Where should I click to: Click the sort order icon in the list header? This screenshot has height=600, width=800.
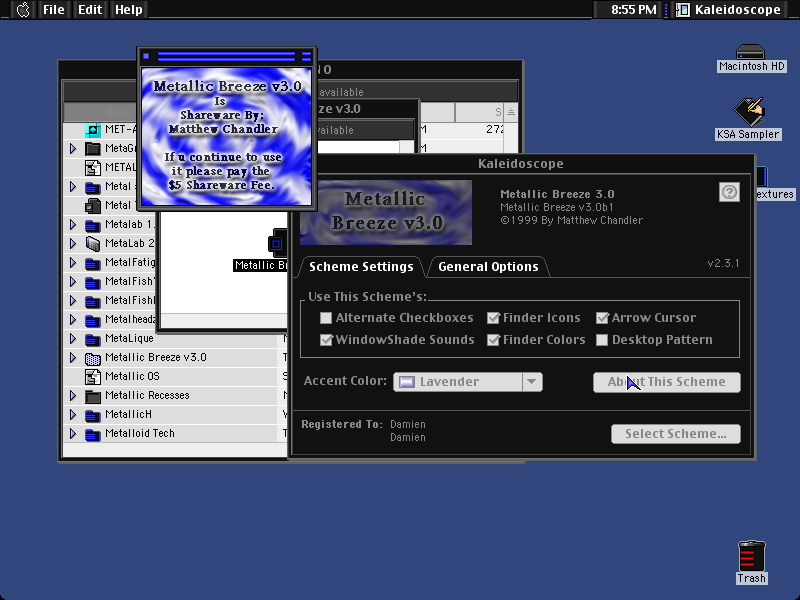coord(511,112)
